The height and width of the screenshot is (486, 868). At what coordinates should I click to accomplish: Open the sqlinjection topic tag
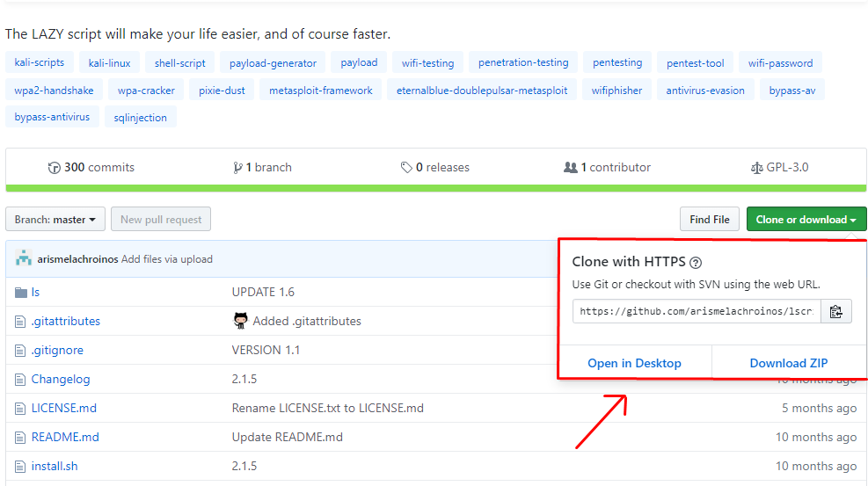(140, 117)
